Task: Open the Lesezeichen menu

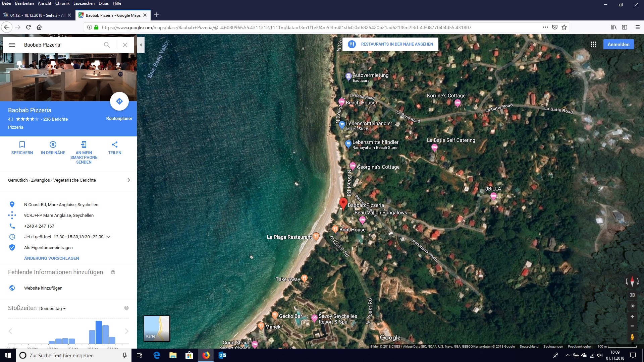Action: (x=84, y=3)
